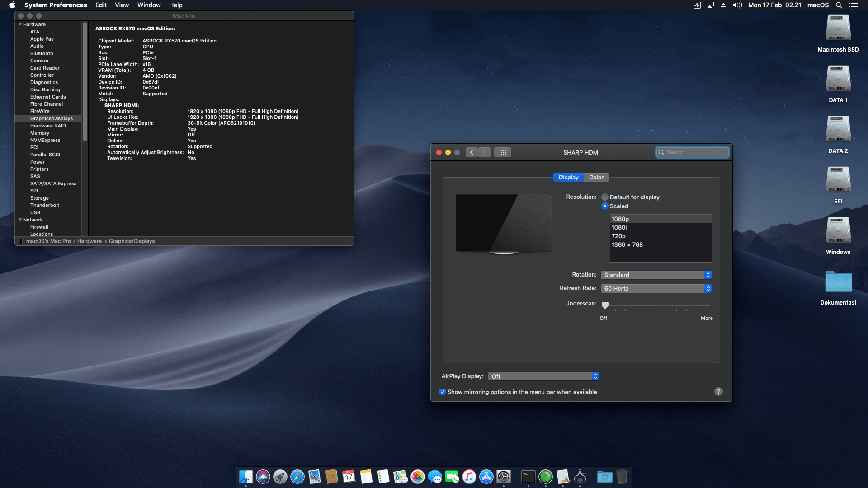Click the AirPlay icon in menu bar

tap(710, 5)
